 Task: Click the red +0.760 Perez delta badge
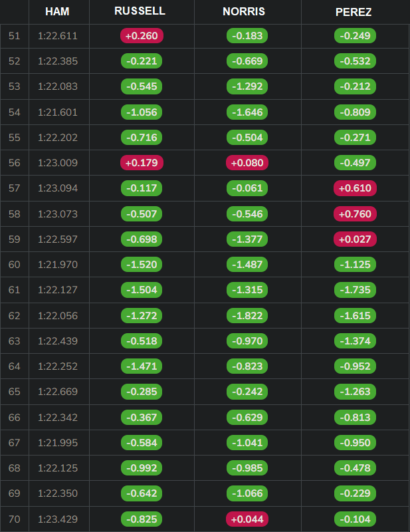click(x=355, y=214)
